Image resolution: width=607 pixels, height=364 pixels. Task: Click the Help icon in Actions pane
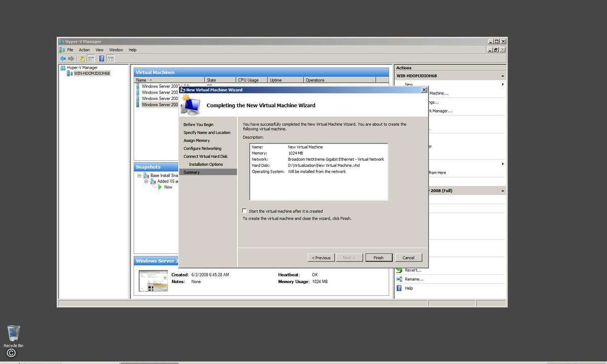pos(399,288)
